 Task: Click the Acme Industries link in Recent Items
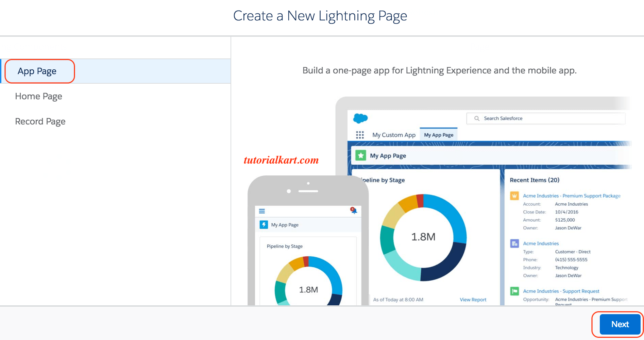coord(541,243)
